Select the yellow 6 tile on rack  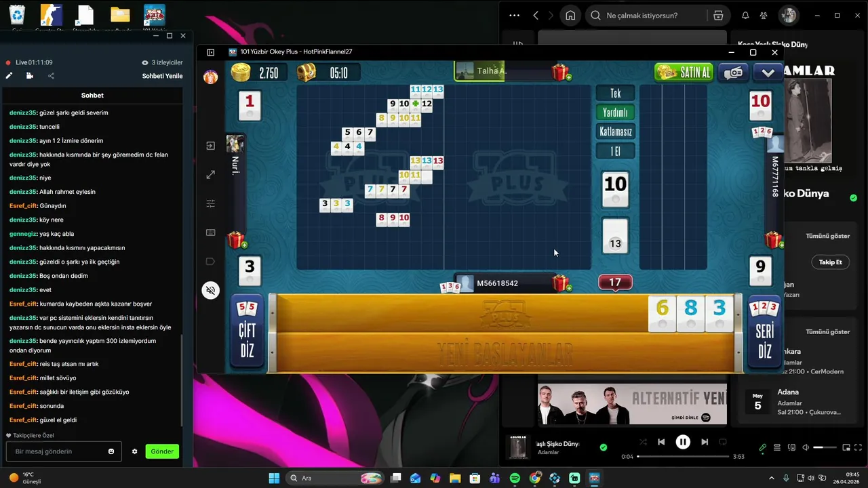click(x=663, y=314)
